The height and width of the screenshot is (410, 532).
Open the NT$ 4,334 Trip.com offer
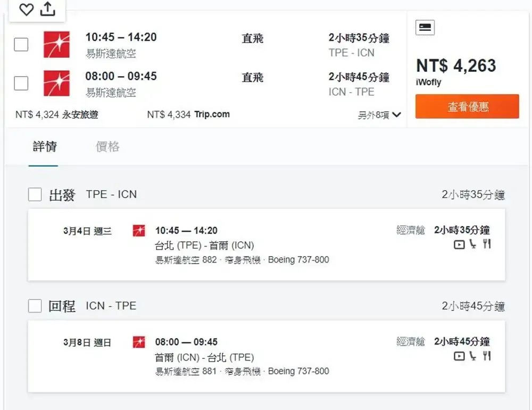point(188,114)
